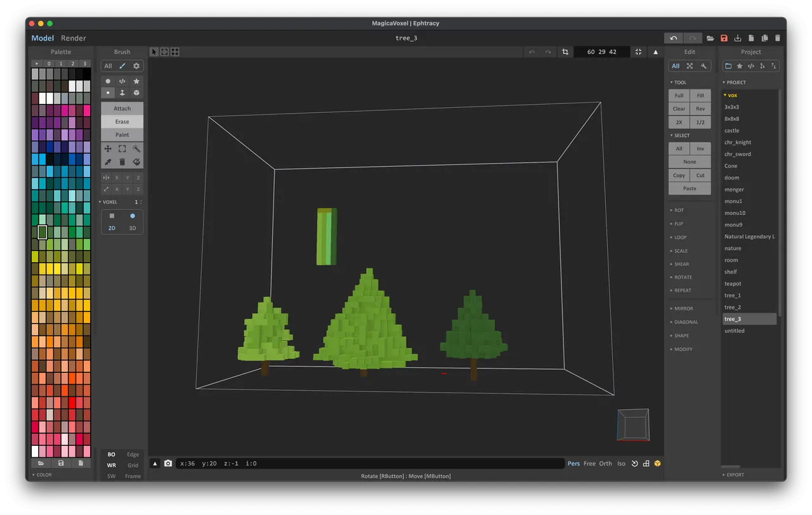Choose the face extrude brush mode
Screen dimensions: 812x515
122,93
